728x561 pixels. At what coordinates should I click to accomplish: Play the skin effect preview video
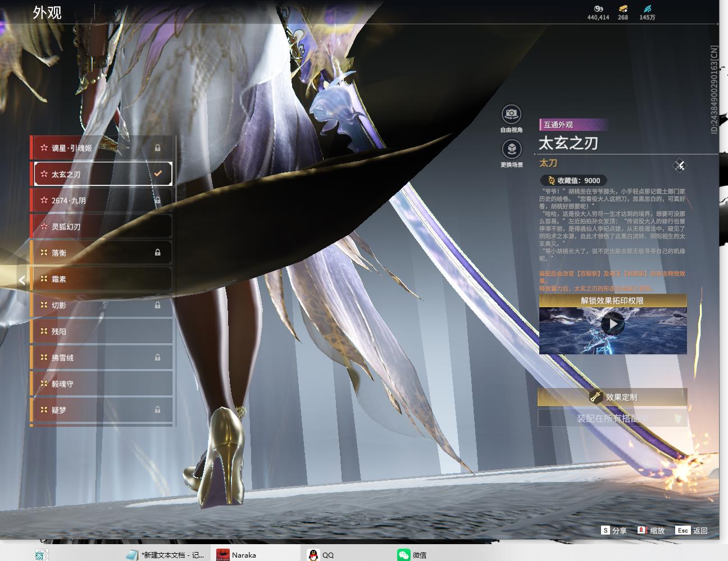coord(612,324)
